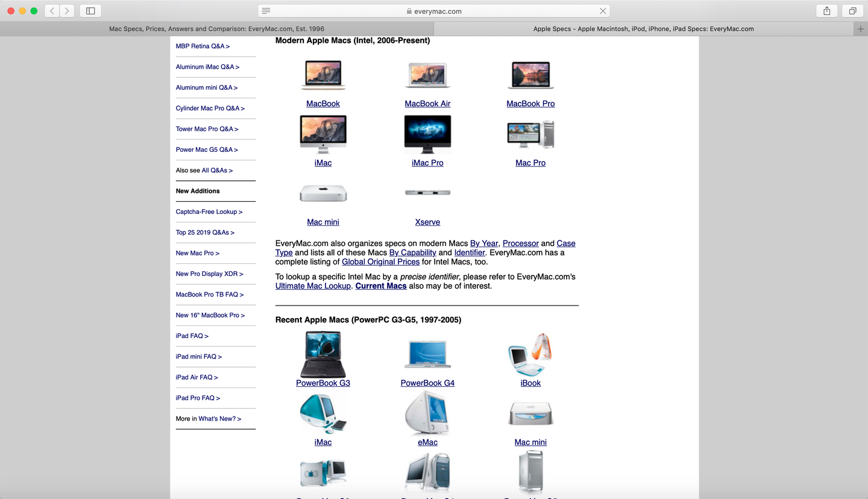Open the All Q&As link
The width and height of the screenshot is (868, 499).
[x=217, y=171]
